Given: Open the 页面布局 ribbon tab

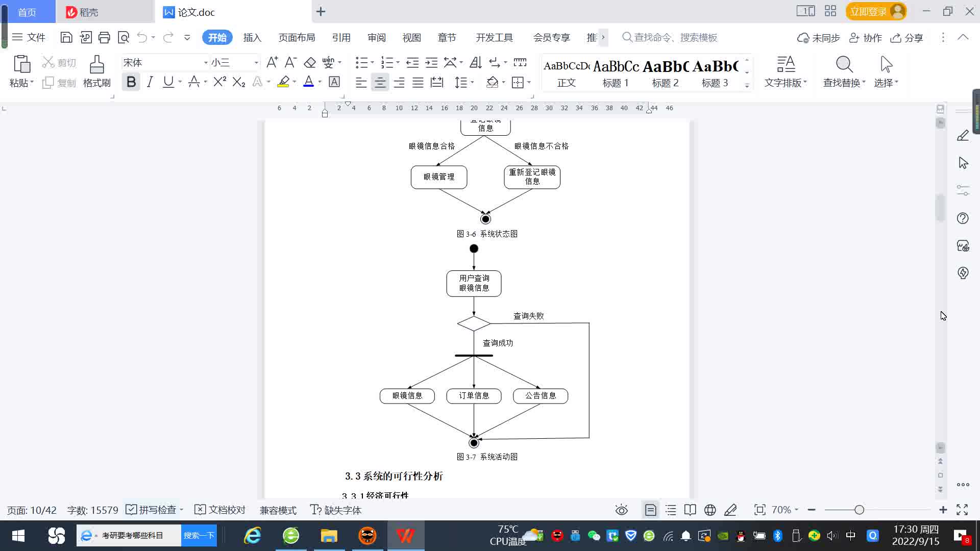Looking at the screenshot, I should point(297,38).
